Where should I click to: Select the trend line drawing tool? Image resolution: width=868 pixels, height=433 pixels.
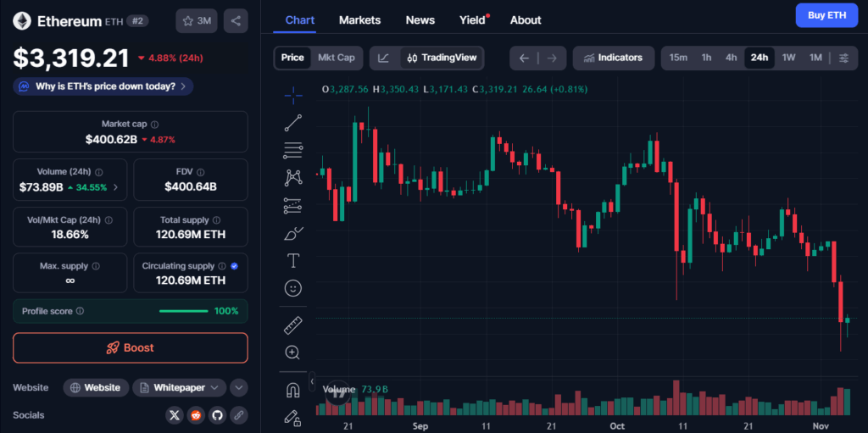pyautogui.click(x=292, y=123)
